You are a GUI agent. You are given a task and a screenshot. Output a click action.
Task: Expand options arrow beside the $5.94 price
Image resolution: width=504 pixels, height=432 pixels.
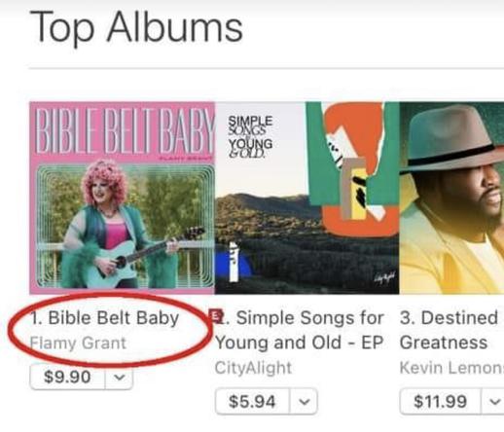304,402
